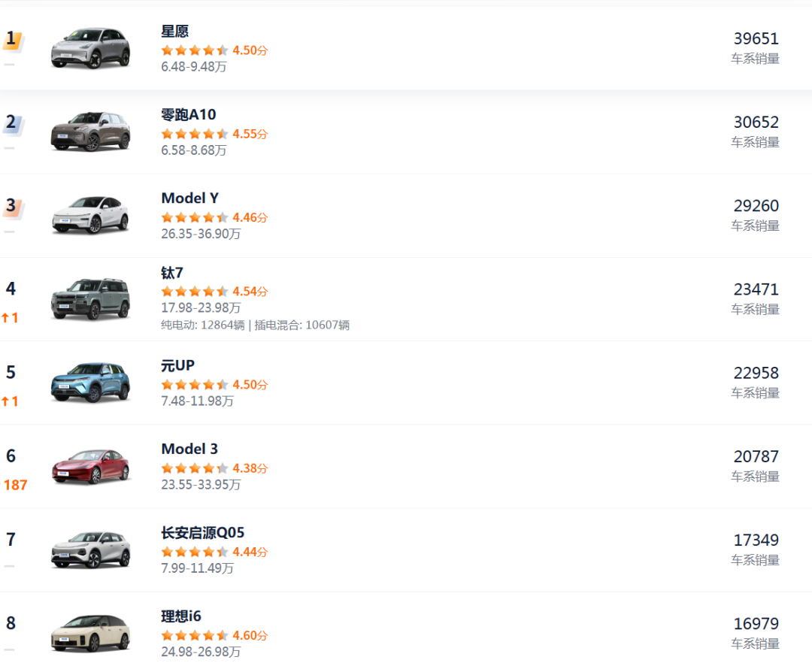This screenshot has height=666, width=812.
Task: Click the 4.60分 score
Action: (250, 635)
